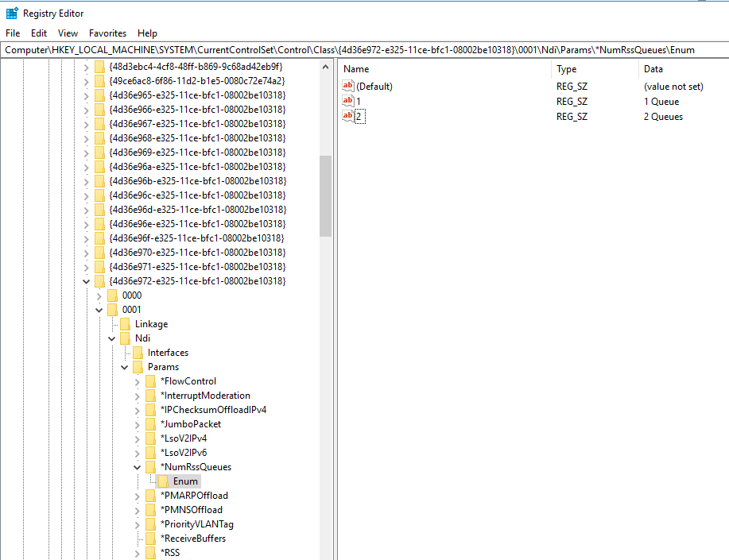Click the *PMARPOffload folder icon
The height and width of the screenshot is (560, 729).
150,496
